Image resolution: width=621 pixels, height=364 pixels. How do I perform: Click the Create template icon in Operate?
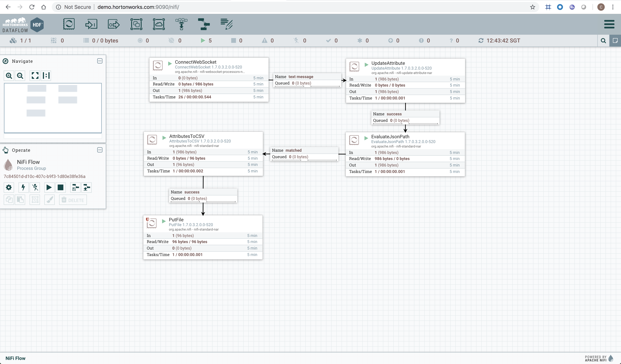coord(75,188)
